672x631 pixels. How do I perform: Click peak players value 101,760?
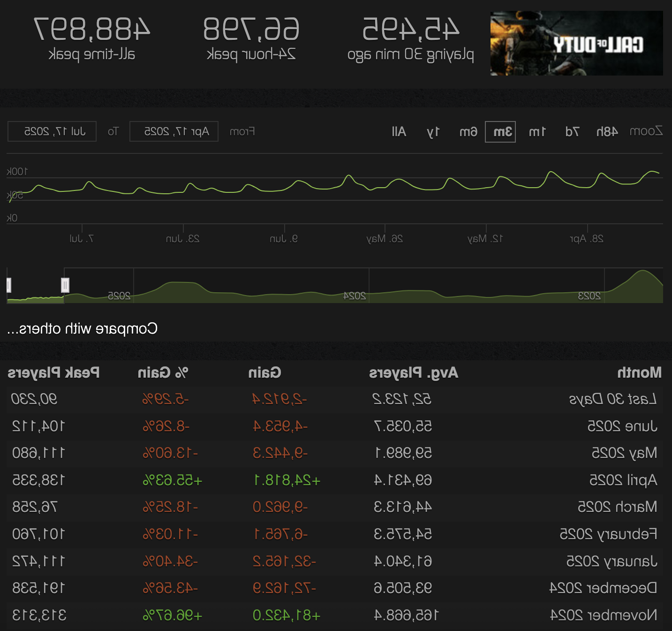pos(38,534)
